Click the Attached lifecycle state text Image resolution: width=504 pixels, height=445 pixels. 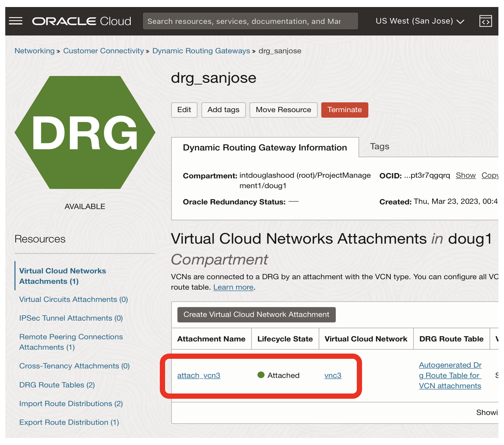[x=284, y=376]
